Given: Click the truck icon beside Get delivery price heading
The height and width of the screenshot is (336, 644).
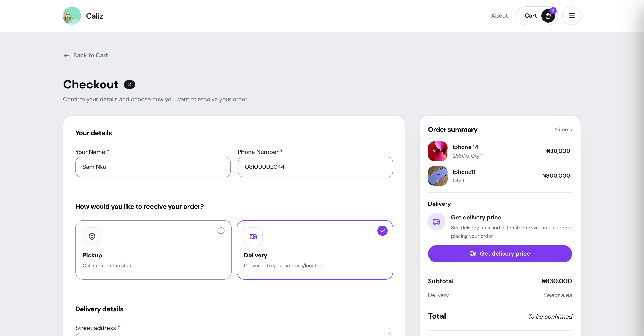Looking at the screenshot, I should [x=436, y=222].
